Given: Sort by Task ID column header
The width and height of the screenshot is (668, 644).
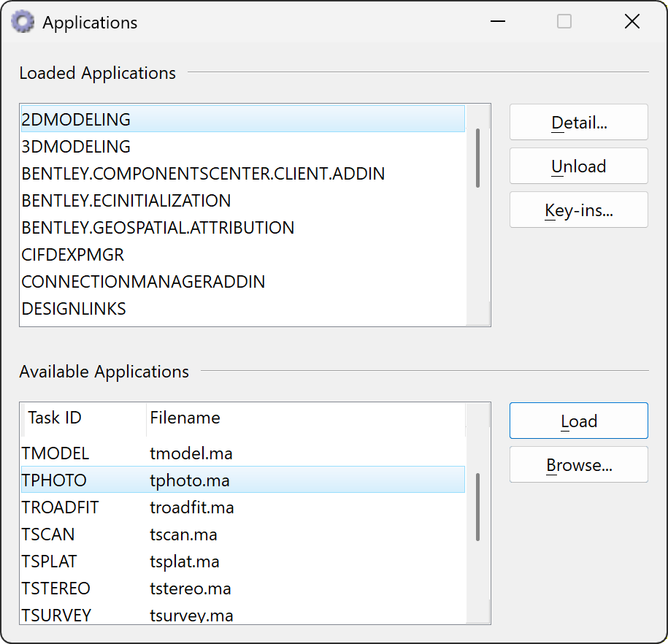Looking at the screenshot, I should click(x=84, y=418).
